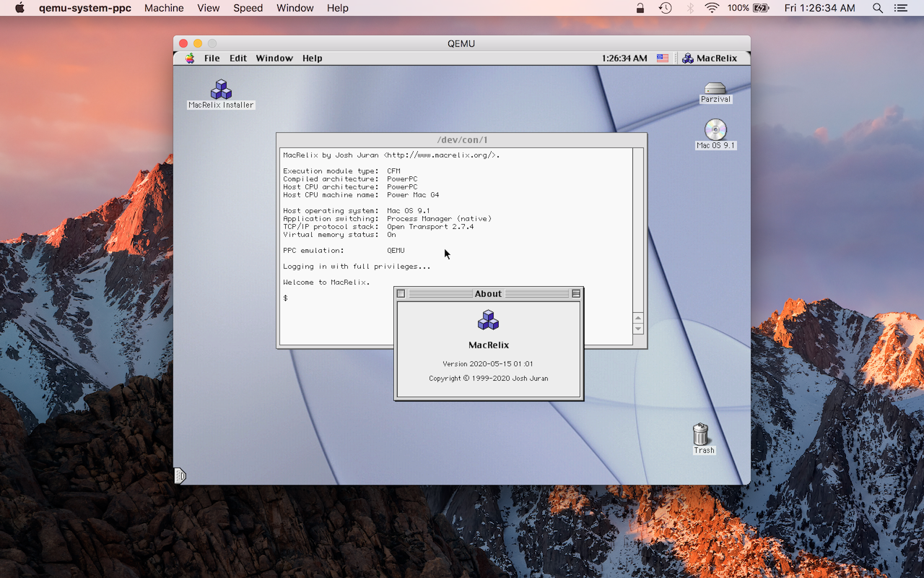Click the scroll down arrow in console window
Viewport: 924px width, 578px height.
[x=638, y=329]
